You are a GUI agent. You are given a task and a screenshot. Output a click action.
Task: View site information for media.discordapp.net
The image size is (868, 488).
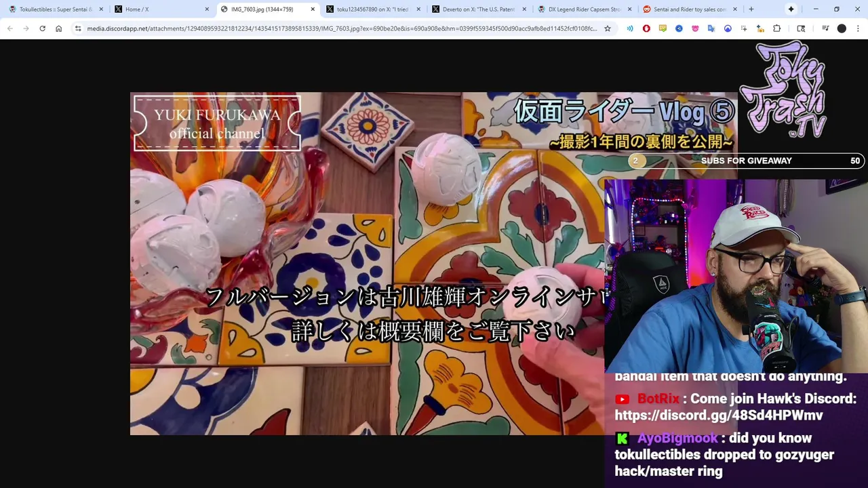pos(78,28)
